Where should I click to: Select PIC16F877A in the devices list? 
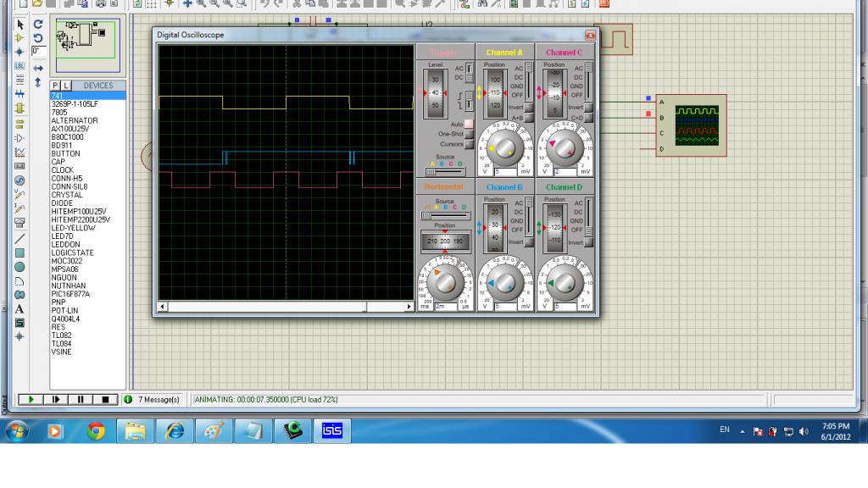click(70, 294)
